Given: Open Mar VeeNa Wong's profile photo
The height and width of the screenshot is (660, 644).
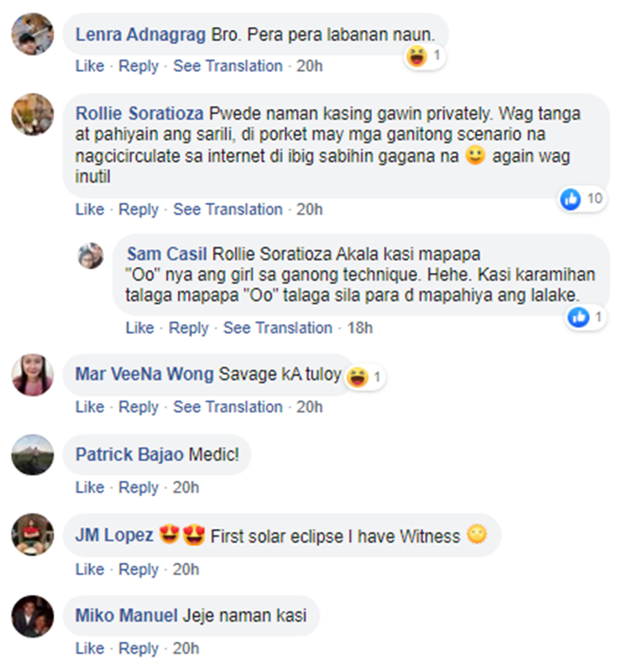Looking at the screenshot, I should coord(33,374).
